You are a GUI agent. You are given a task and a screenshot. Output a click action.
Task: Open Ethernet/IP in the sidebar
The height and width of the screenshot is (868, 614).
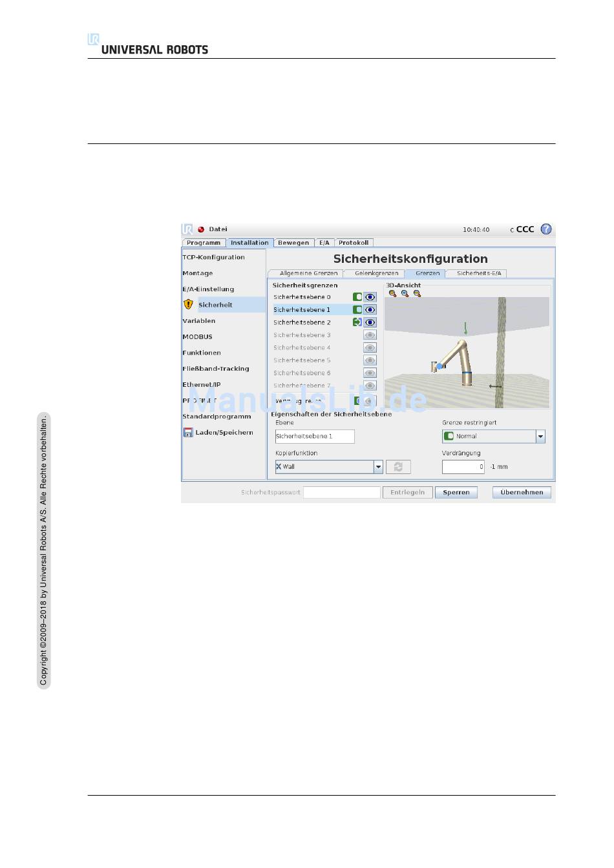pos(201,385)
